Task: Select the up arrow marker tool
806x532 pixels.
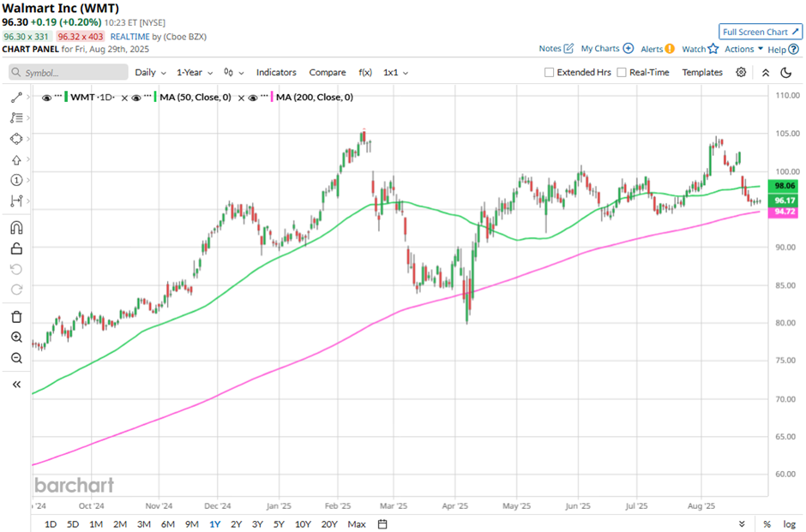Action: pyautogui.click(x=16, y=160)
